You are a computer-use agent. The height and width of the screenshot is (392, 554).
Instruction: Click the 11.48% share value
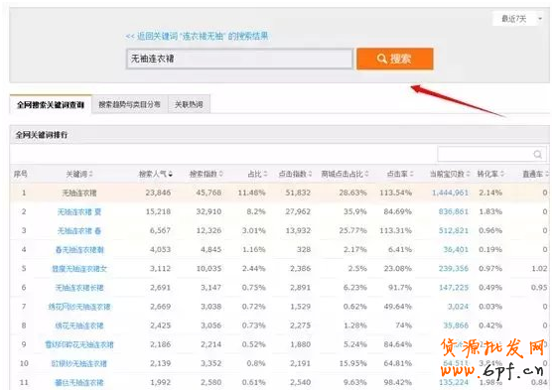(251, 193)
